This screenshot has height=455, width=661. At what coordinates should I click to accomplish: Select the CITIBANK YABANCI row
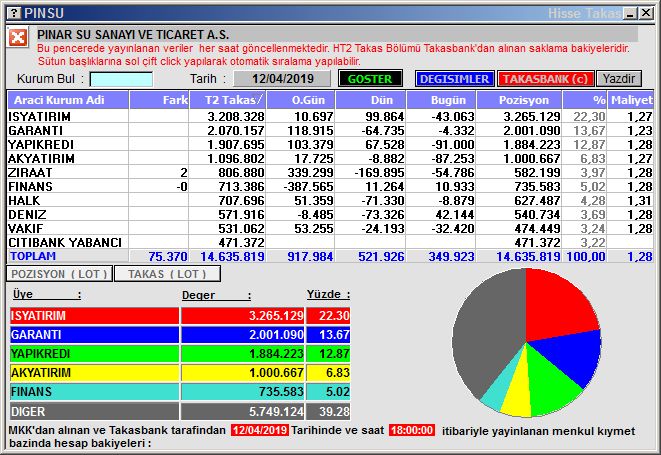point(330,242)
